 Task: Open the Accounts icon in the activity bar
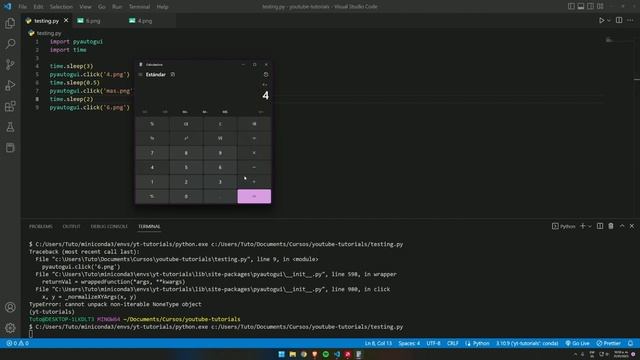pos(10,307)
